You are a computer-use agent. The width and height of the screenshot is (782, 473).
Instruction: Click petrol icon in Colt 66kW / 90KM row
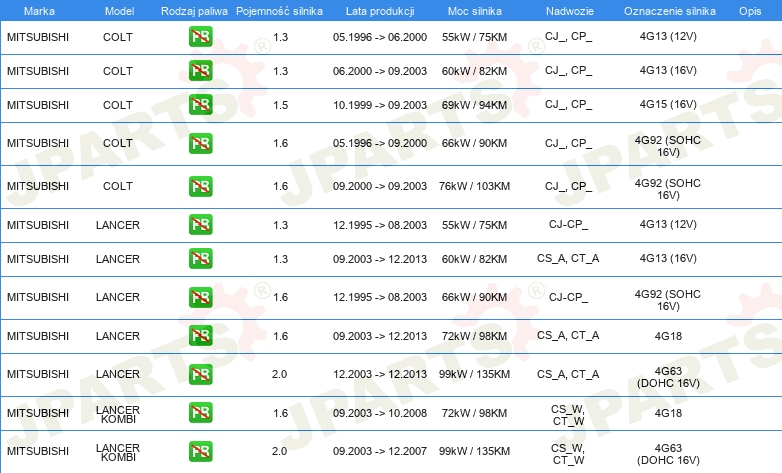200,143
